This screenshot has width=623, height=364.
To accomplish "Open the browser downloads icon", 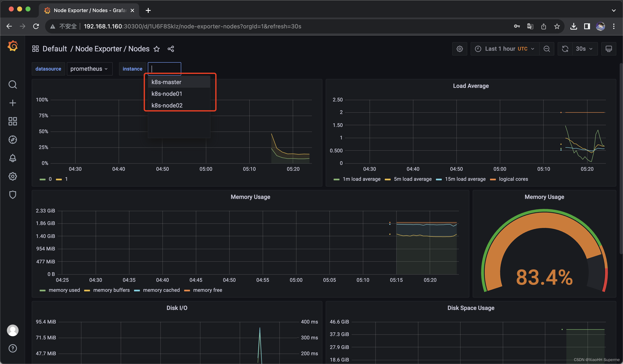I will click(574, 26).
